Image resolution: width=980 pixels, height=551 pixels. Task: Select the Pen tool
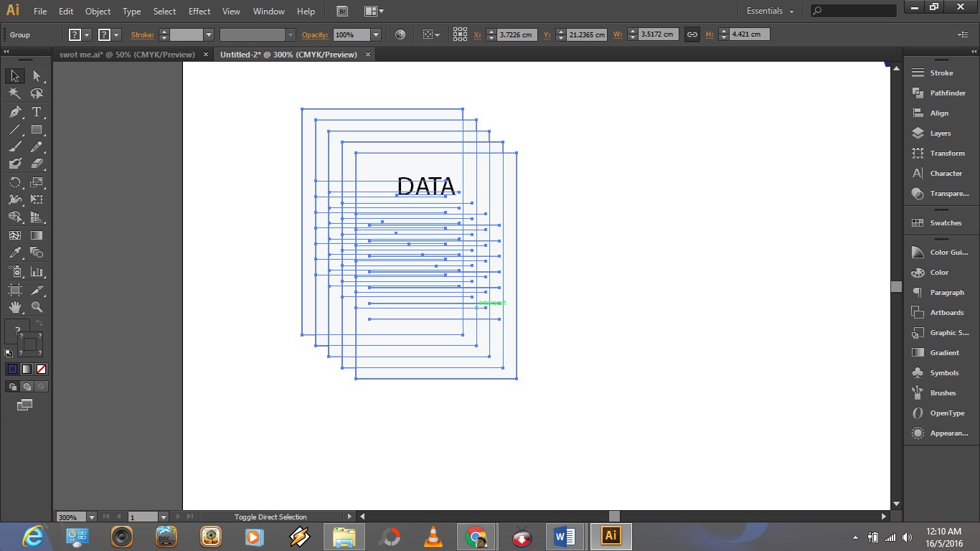(14, 112)
